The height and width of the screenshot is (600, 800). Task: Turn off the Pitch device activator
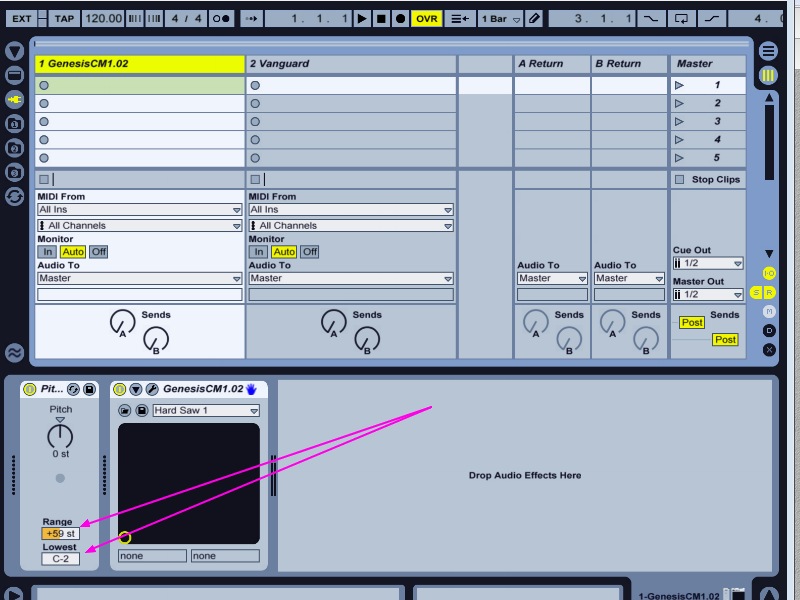29,389
